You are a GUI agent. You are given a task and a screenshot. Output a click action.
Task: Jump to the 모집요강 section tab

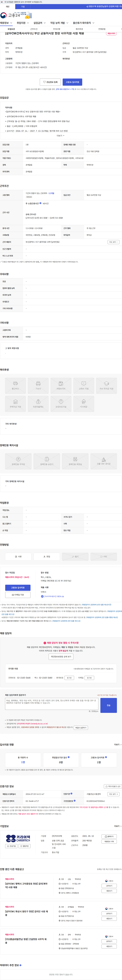click(x=11, y=29)
